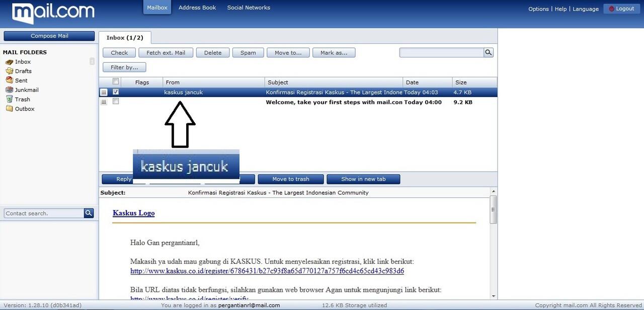Click the Delete button
The width and height of the screenshot is (644, 310).
(x=213, y=53)
